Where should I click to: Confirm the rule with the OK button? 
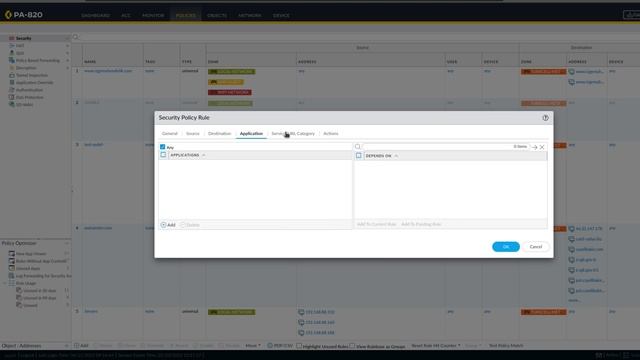click(x=506, y=247)
